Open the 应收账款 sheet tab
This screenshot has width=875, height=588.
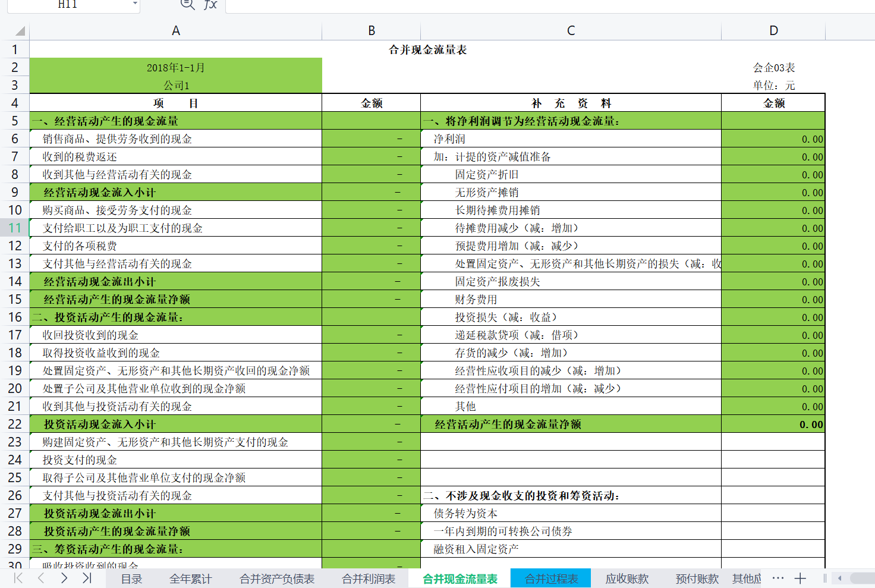[628, 577]
